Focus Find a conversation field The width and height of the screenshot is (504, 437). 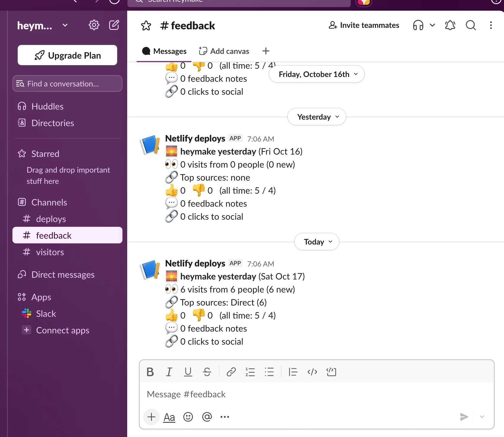click(x=67, y=84)
